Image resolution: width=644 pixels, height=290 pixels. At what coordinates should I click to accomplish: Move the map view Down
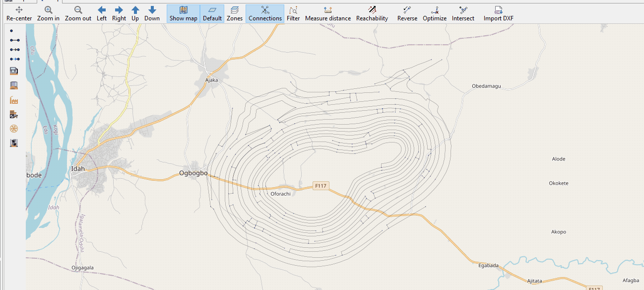[152, 14]
